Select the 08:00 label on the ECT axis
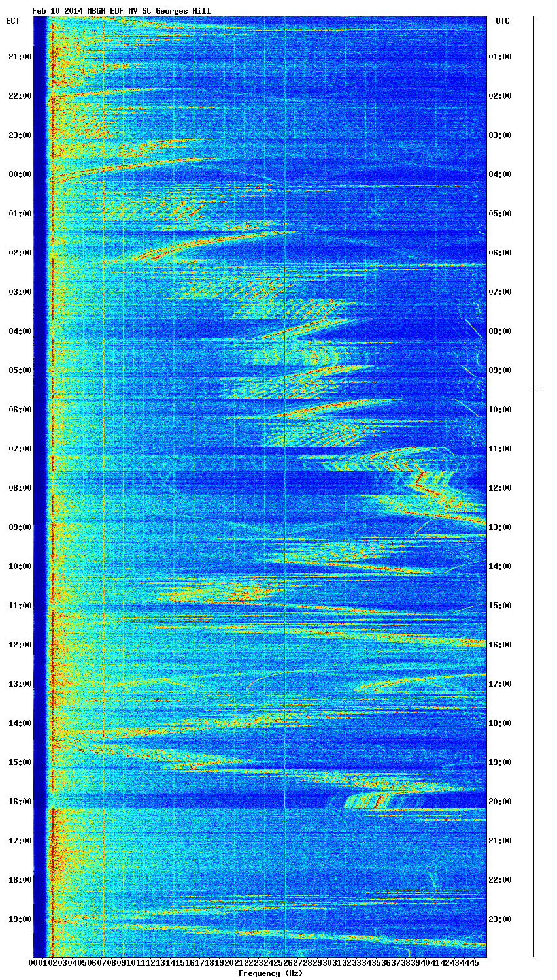 point(20,488)
